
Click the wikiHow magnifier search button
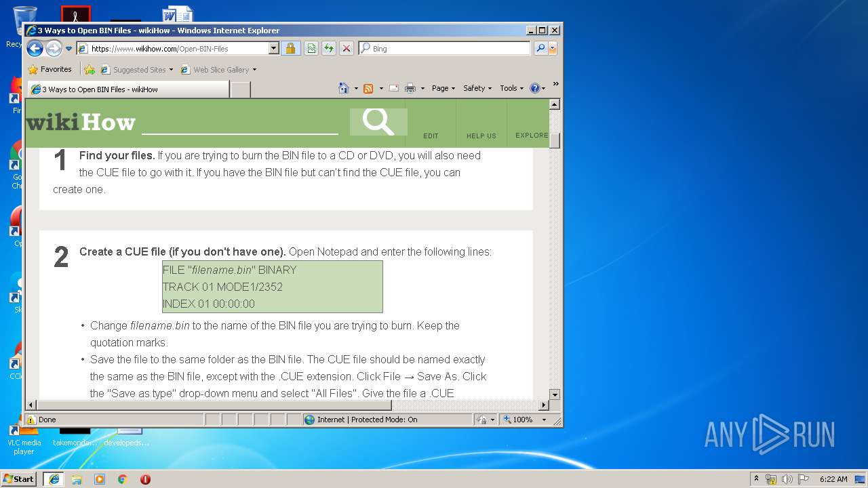point(378,122)
